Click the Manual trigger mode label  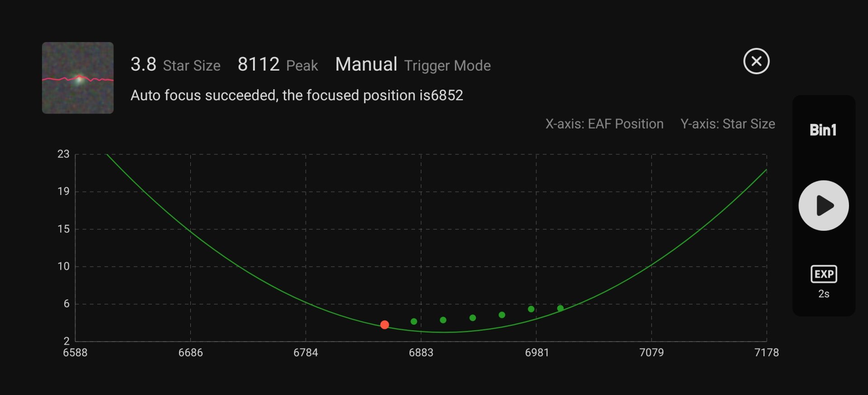(366, 64)
